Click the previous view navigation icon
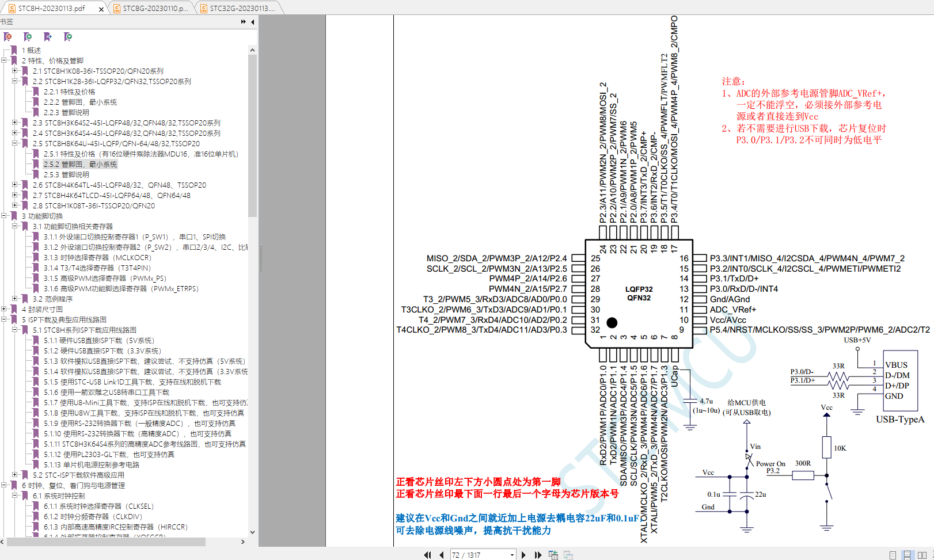This screenshot has height=560, width=934. pos(553,555)
